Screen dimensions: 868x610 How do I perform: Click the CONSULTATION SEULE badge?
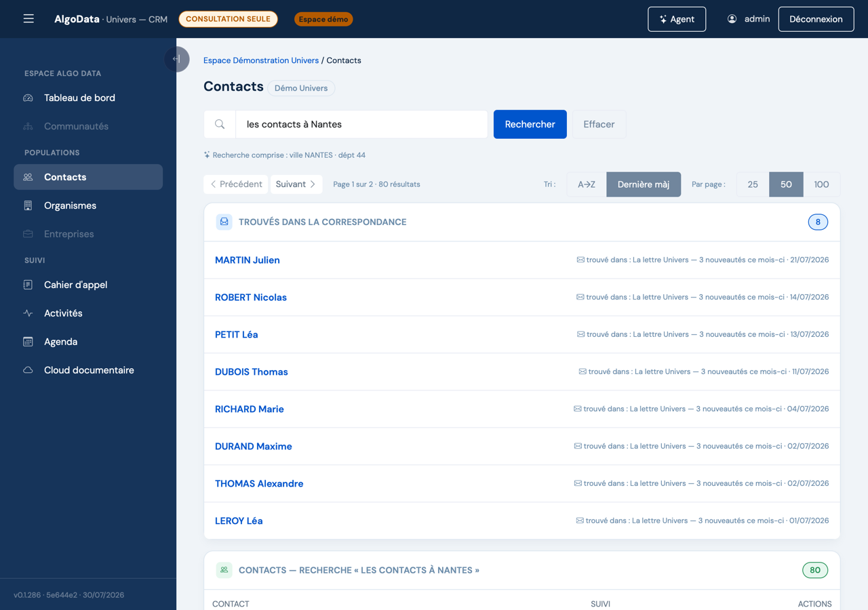(228, 19)
